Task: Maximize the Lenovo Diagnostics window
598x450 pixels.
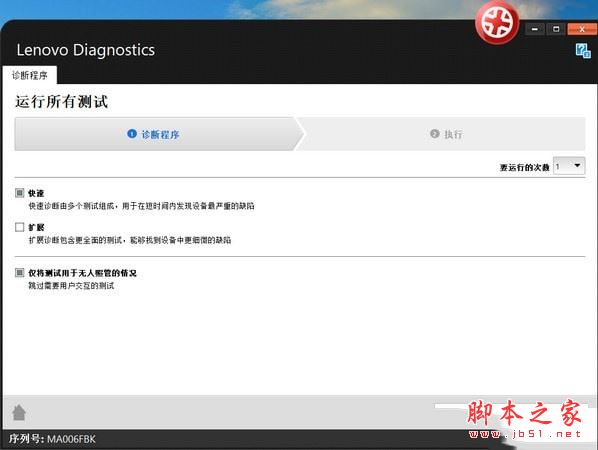Action: (x=556, y=29)
